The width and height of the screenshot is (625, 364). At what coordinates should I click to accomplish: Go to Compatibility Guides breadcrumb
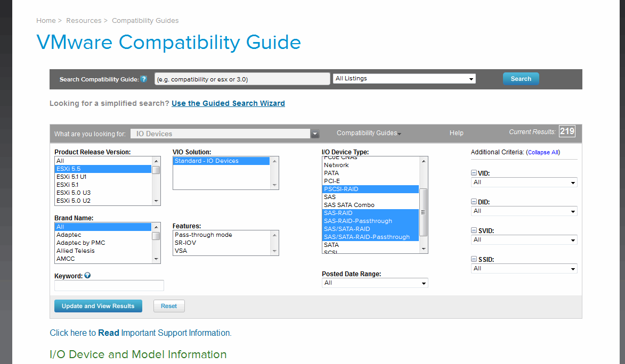click(x=145, y=20)
